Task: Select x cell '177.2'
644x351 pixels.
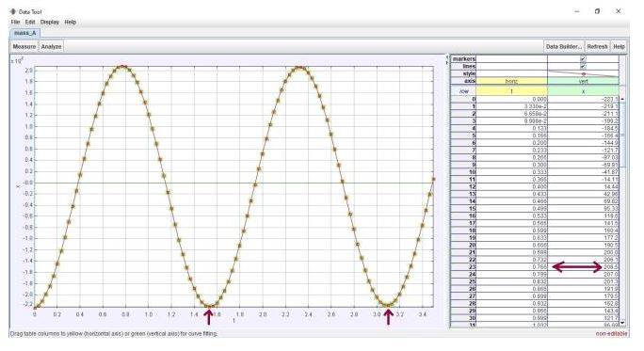Action: pyautogui.click(x=583, y=238)
